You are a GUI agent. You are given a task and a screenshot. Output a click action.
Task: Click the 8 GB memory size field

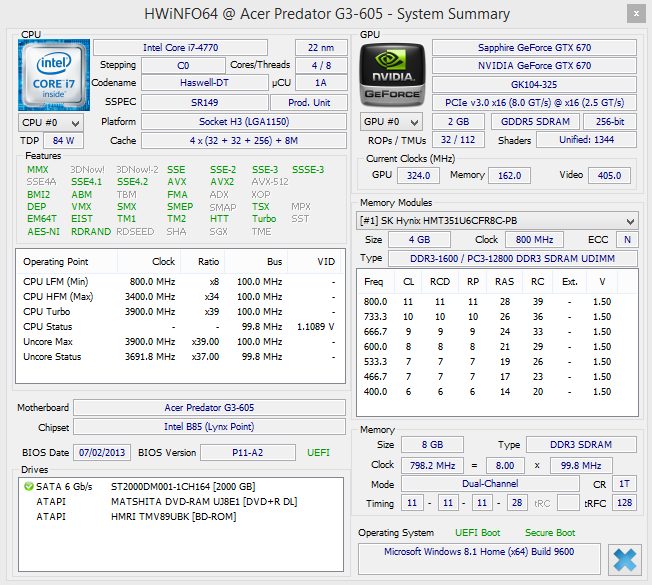click(432, 444)
